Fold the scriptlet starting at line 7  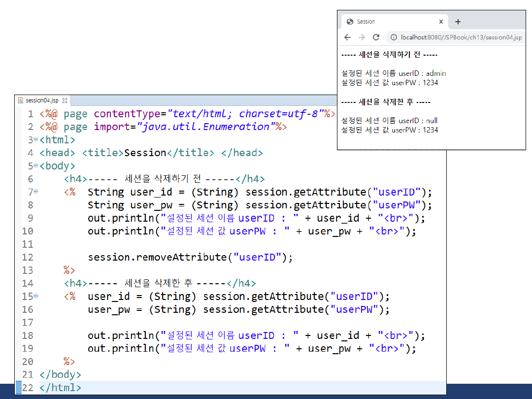tap(35, 192)
